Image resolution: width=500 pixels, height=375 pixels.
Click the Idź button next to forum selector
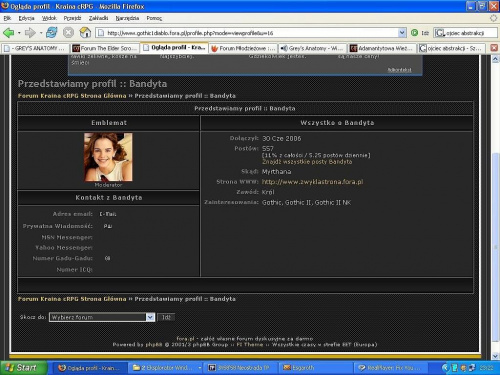pyautogui.click(x=166, y=317)
